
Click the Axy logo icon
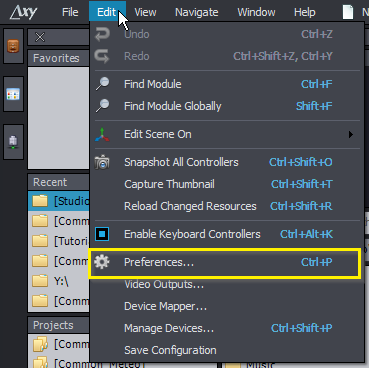pos(23,12)
